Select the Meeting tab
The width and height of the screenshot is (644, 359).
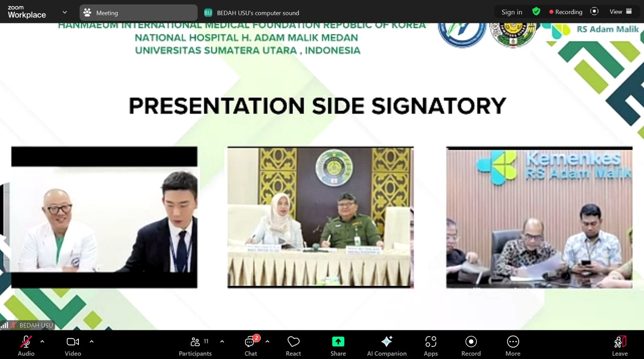(138, 13)
